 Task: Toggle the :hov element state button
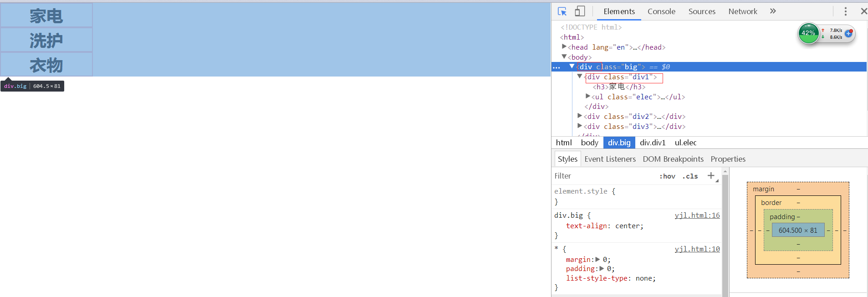667,176
